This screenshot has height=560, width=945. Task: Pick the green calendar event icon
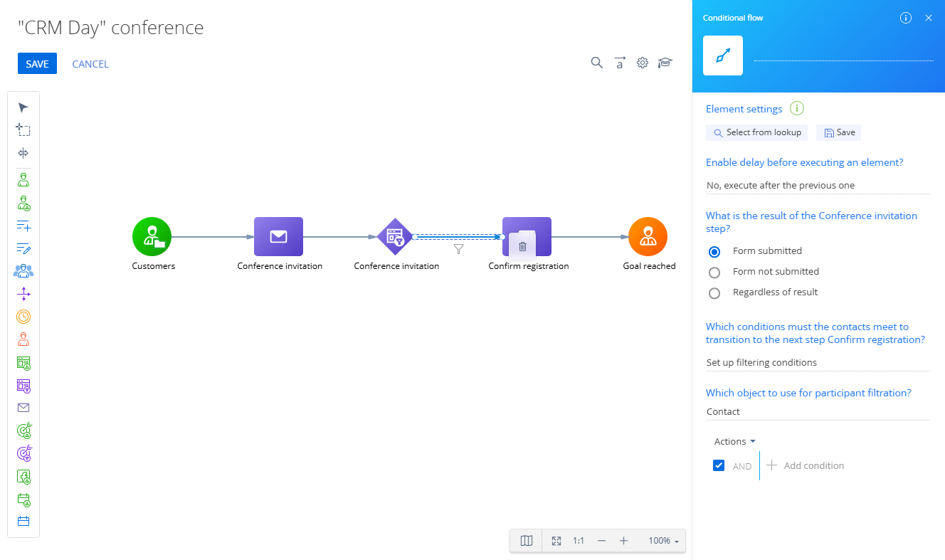point(23,500)
